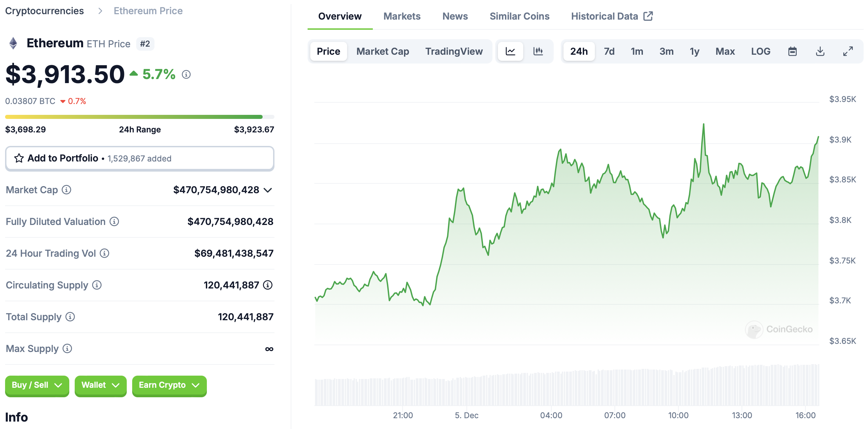Viewport: 868px width, 429px height.
Task: Open the calendar date range picker
Action: pos(792,51)
